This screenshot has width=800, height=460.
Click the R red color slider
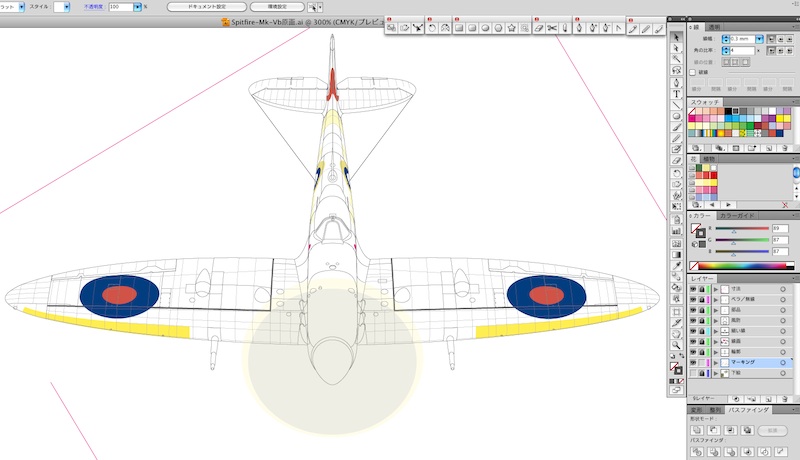pos(742,229)
